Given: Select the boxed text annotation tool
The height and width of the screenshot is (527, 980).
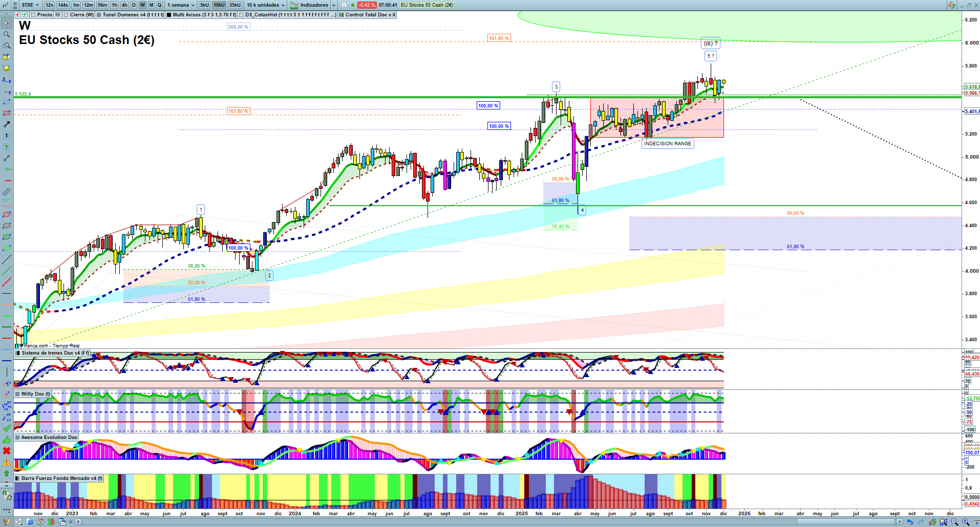Looking at the screenshot, I should 7,136.
